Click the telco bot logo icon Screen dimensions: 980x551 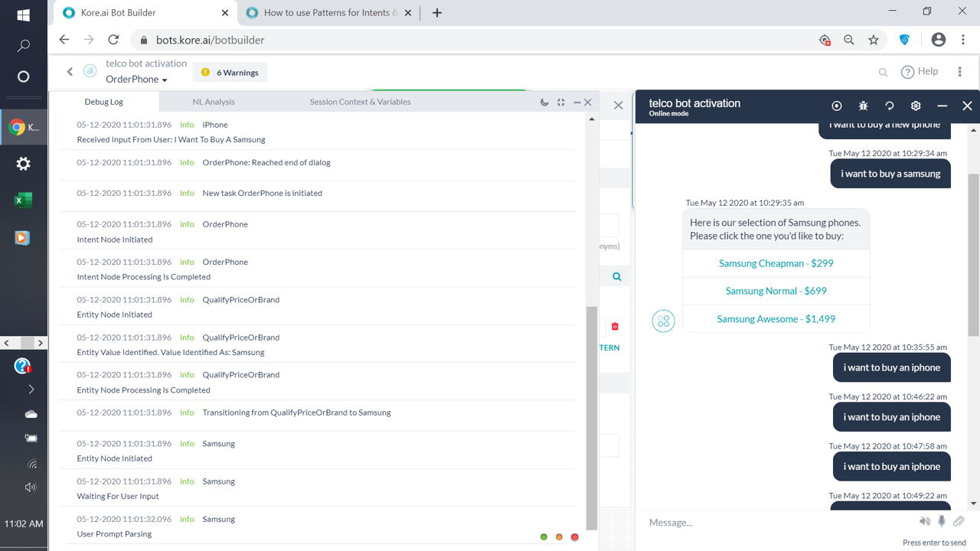90,71
